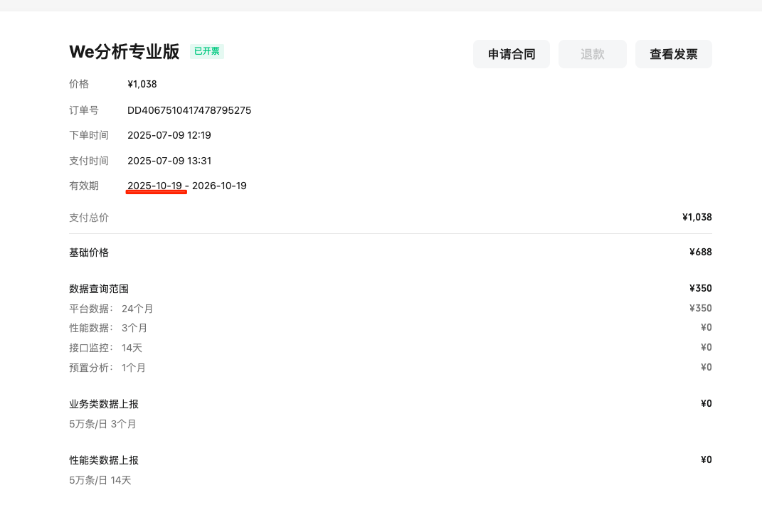Click price value ¥1,038 beside 价格
Screen dimensions: 762x532
[x=142, y=84]
